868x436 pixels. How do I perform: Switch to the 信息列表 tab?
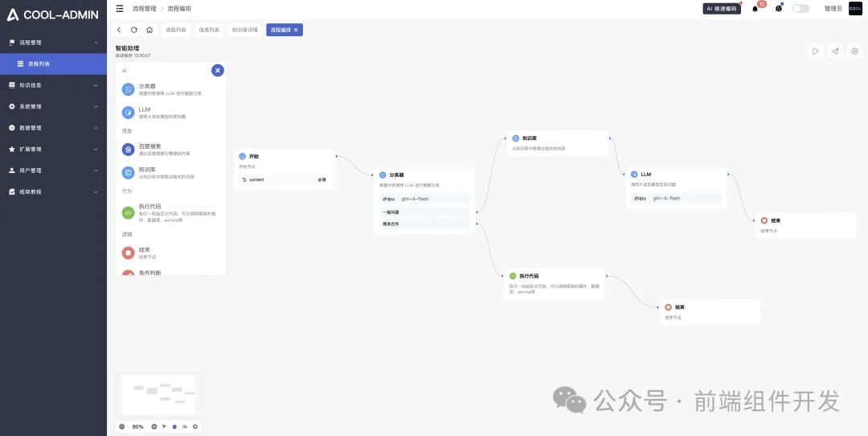pyautogui.click(x=209, y=30)
